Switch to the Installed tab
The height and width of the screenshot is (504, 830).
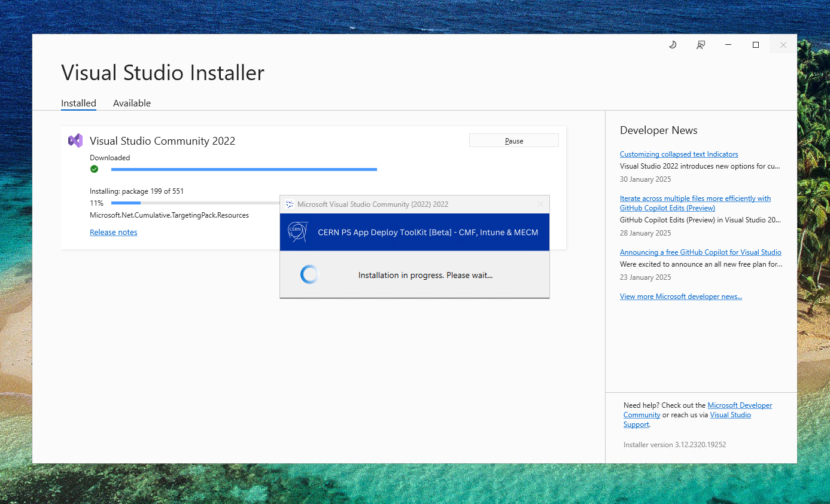tap(78, 103)
